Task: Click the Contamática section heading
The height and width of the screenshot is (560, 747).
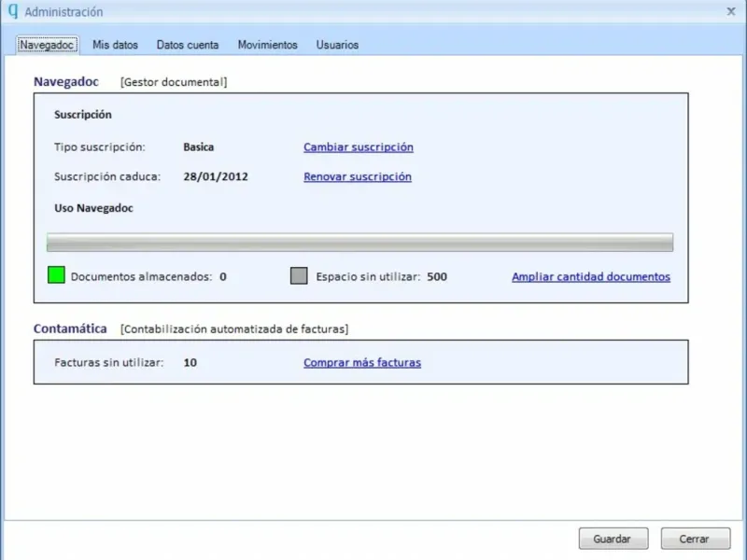Action: 70,329
